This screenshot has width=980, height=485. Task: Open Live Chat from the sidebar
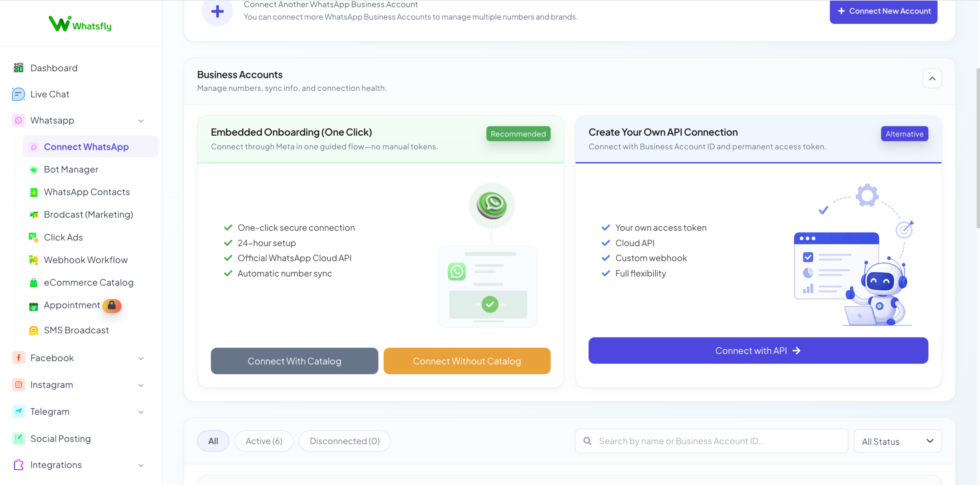tap(50, 94)
